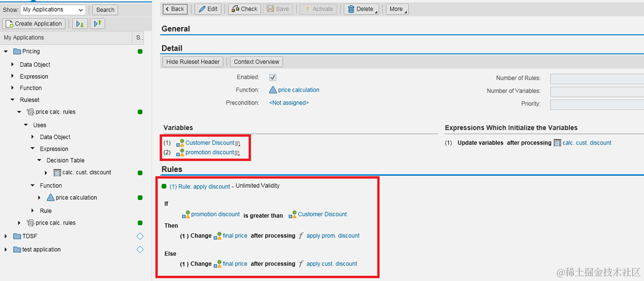Click the green status square of apply discount rule

164,186
